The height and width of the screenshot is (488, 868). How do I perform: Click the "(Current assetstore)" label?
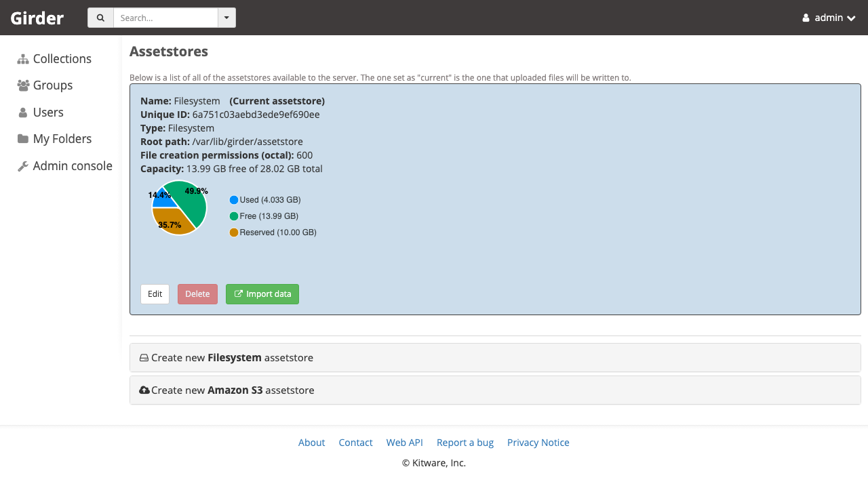pos(277,101)
